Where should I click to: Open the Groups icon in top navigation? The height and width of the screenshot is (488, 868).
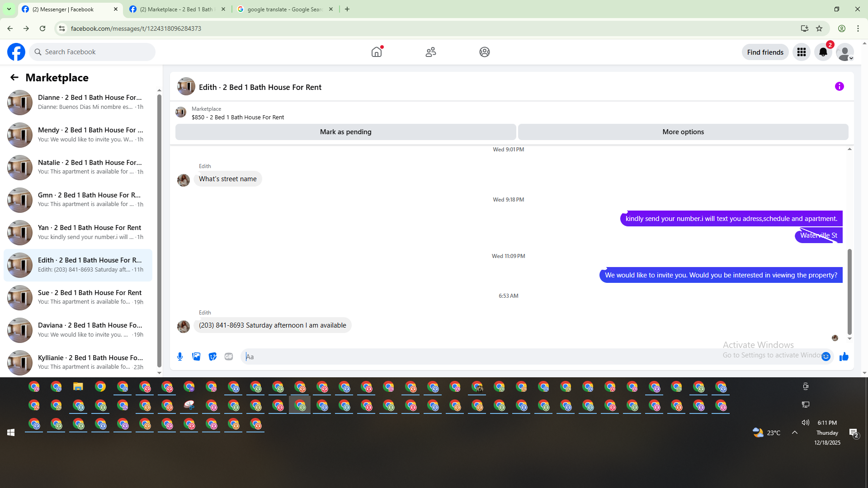485,52
